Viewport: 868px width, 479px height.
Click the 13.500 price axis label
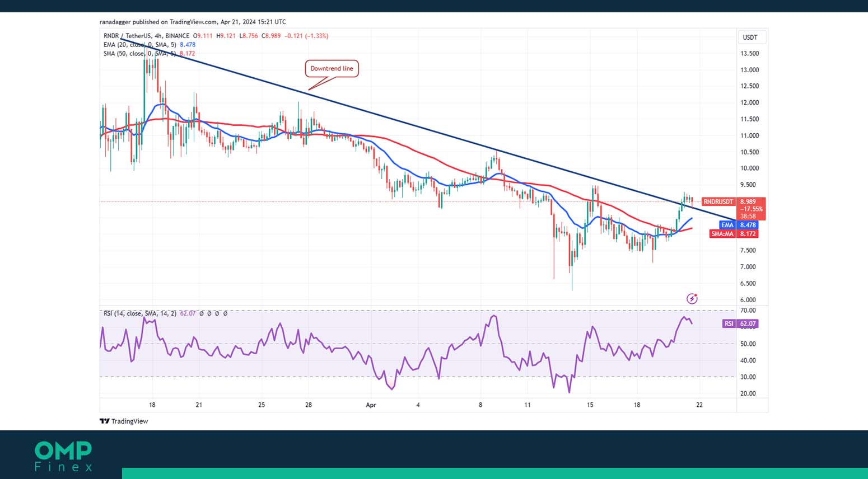pos(750,54)
